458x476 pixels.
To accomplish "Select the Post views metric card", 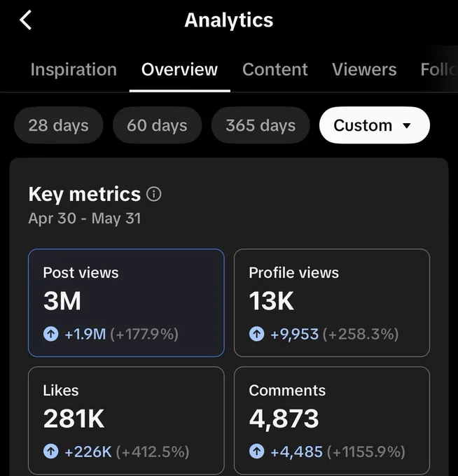I will 126,302.
